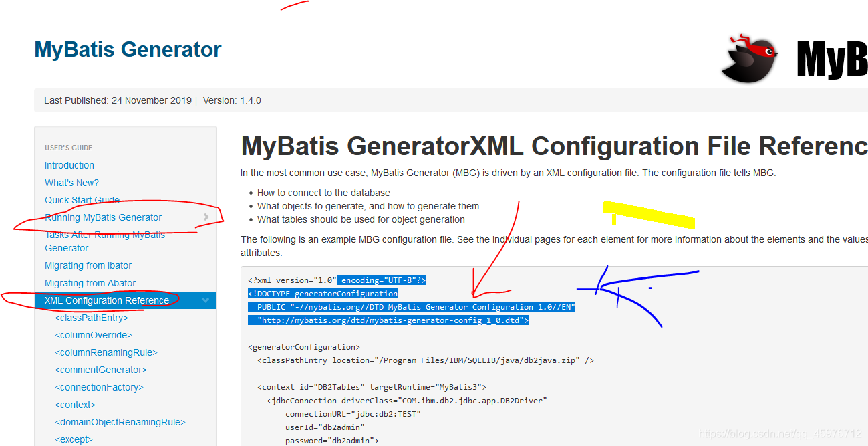868x446 pixels.
Task: Click the classPathEntry location code line
Action: coord(426,360)
